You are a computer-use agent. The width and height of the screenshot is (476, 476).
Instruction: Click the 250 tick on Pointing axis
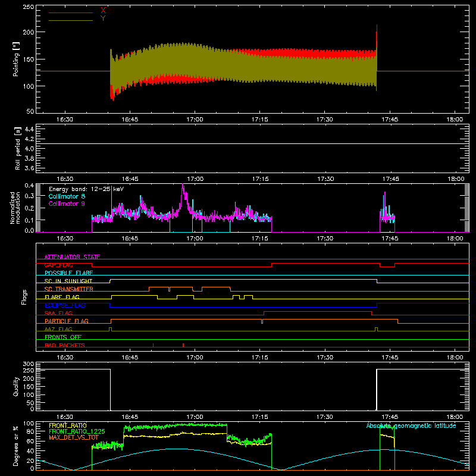pyautogui.click(x=29, y=7)
